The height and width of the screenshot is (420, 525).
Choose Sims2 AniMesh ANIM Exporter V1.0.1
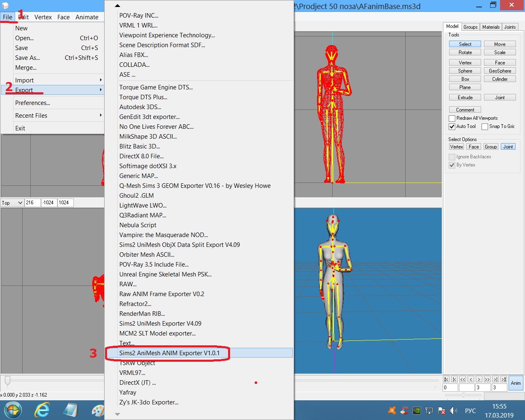169,353
